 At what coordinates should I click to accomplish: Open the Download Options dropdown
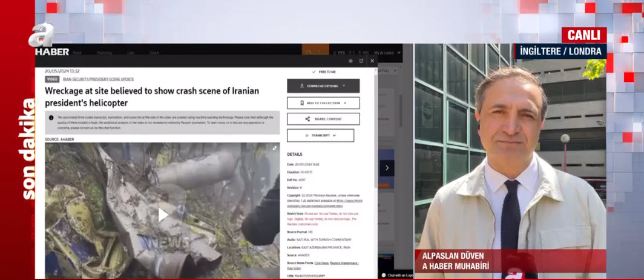(323, 86)
